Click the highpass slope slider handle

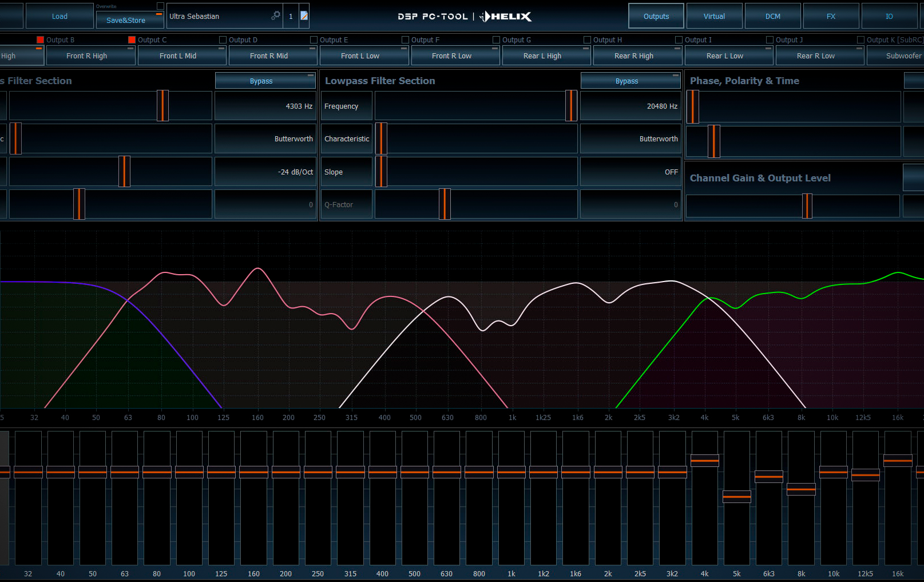[x=124, y=172]
